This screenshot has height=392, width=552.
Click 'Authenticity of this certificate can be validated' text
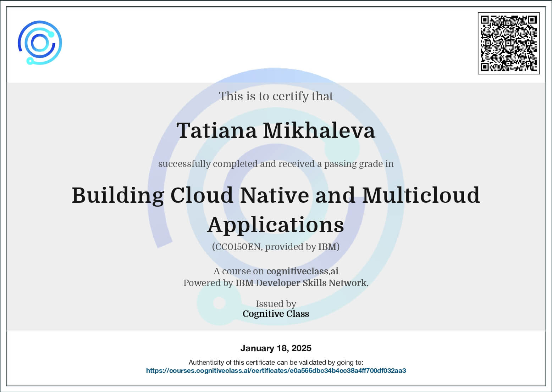276,362
